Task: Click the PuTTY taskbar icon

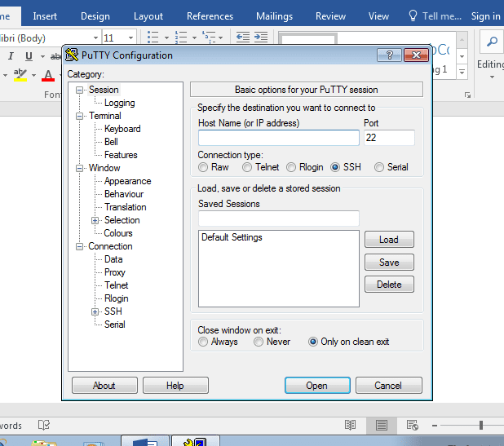Action: click(x=196, y=441)
